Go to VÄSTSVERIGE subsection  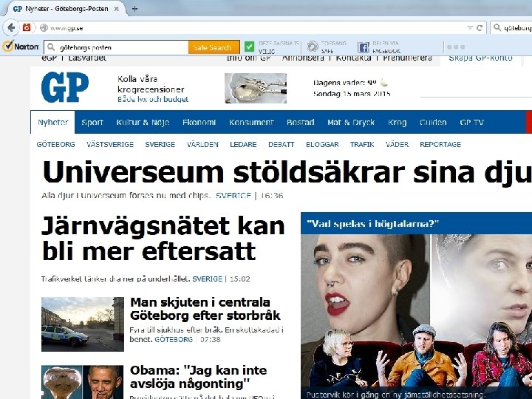point(110,145)
